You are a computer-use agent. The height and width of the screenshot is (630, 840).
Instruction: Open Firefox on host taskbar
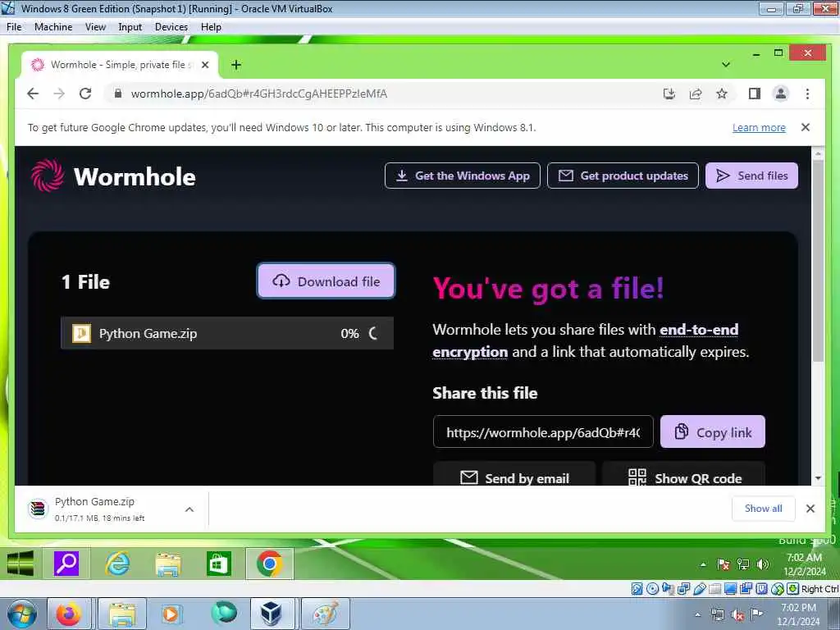69,614
